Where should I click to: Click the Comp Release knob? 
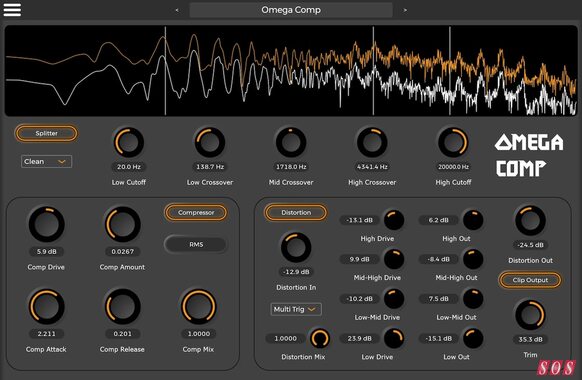pyautogui.click(x=122, y=307)
